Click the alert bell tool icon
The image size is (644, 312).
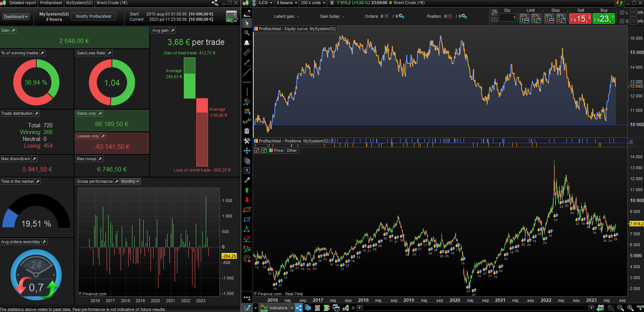(x=247, y=43)
